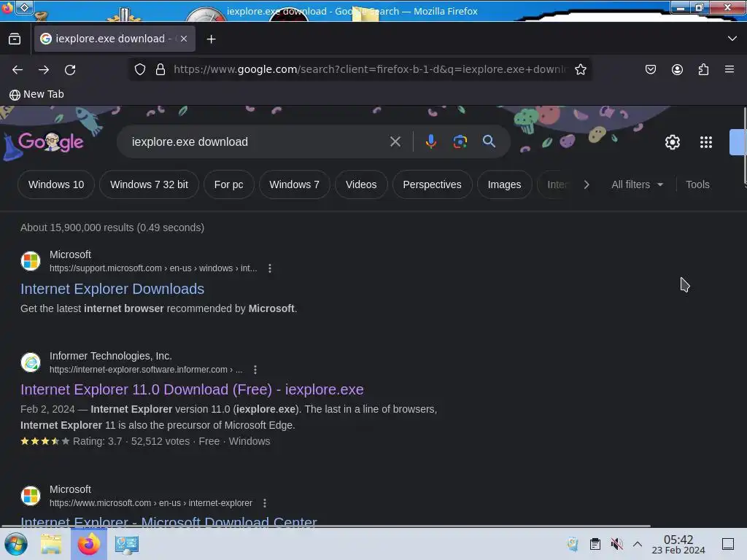The height and width of the screenshot is (560, 747).
Task: Go forward with the browser forward arrow
Action: click(44, 69)
